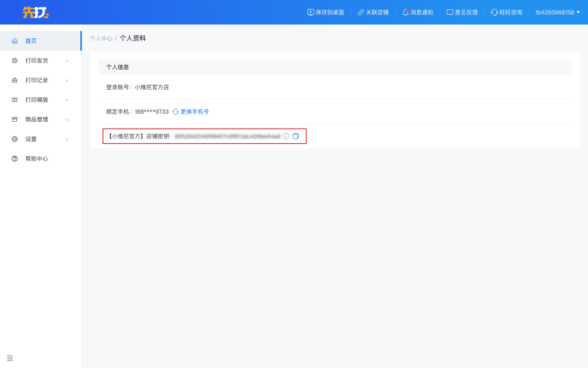Click the headset icon for 旺旺咨询

[494, 12]
